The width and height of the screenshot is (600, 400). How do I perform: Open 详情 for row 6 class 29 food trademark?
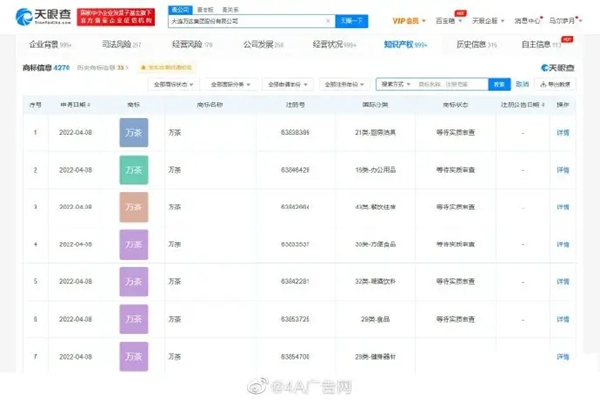562,319
